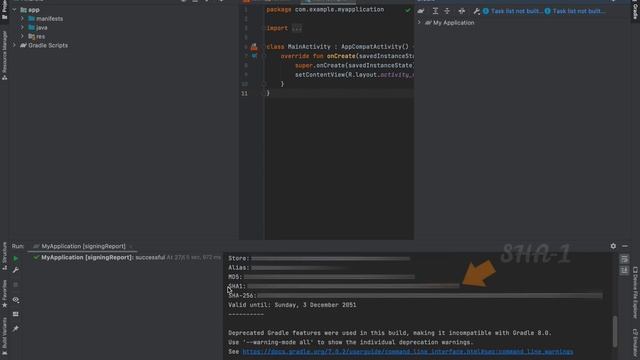640x360 pixels.
Task: Click the 'Alias:' label in output
Action: click(239, 268)
